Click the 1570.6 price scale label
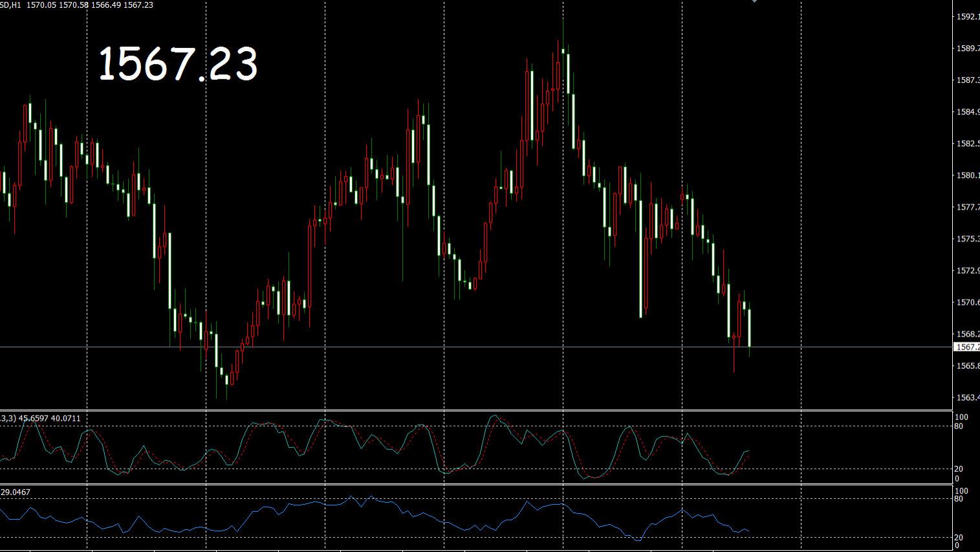The width and height of the screenshot is (980, 552). coord(968,302)
